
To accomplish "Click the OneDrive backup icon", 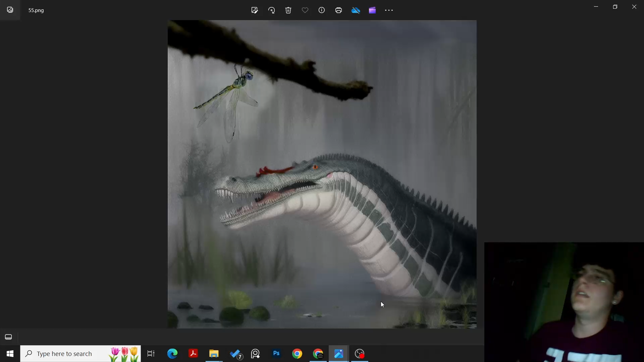I will (356, 10).
